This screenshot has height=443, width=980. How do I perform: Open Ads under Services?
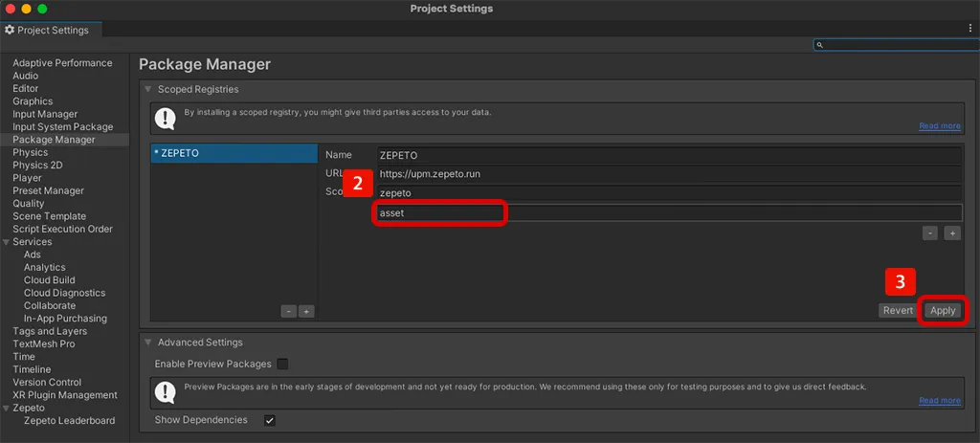click(32, 255)
